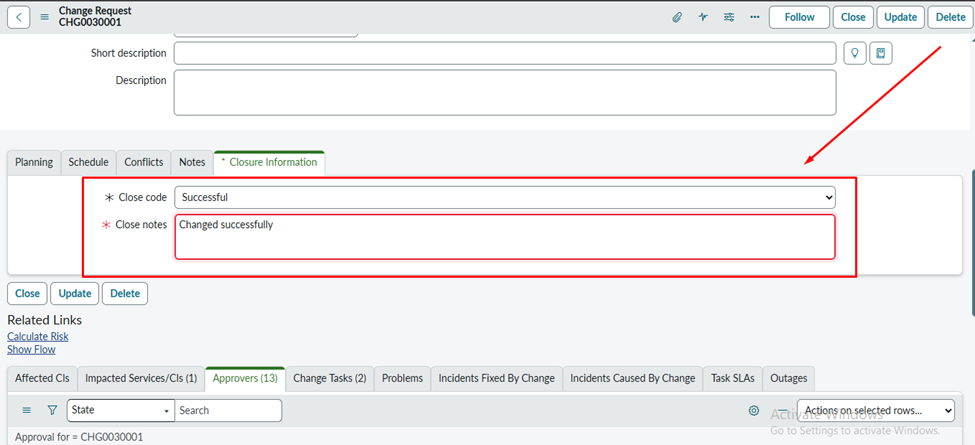
Task: Select the Closure Information tab
Action: [269, 162]
